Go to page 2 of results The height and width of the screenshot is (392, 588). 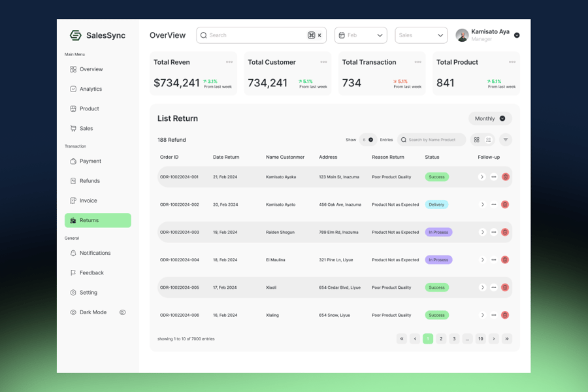[441, 338]
